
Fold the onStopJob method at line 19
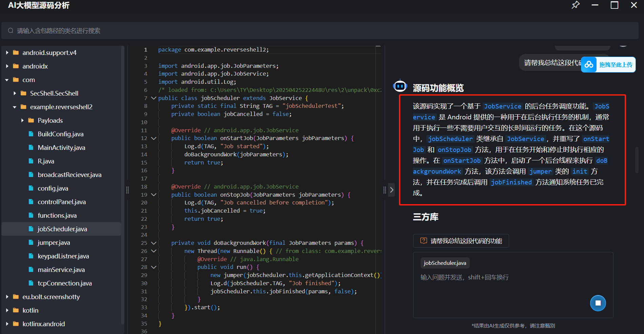tap(154, 195)
